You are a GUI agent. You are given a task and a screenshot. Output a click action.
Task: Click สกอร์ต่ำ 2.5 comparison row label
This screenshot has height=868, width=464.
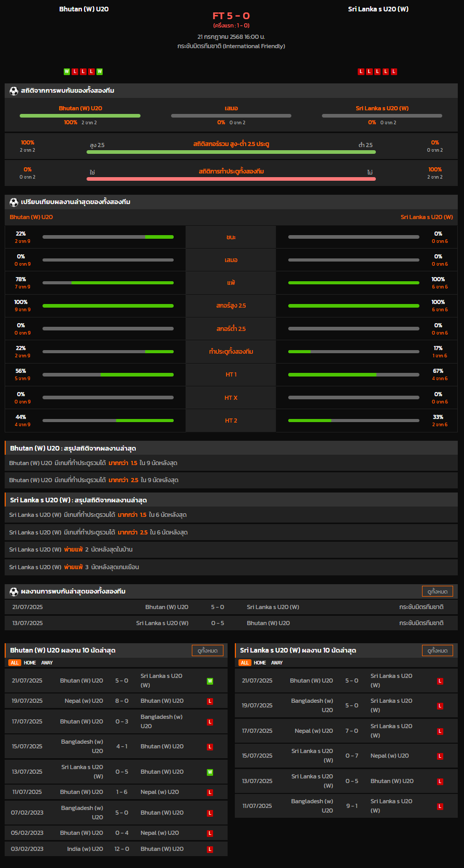pos(231,329)
